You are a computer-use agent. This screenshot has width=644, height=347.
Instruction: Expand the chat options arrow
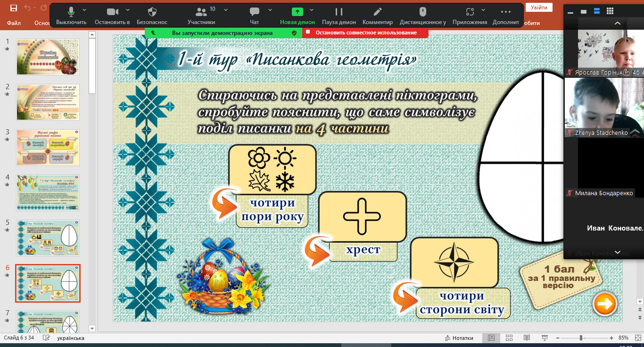pos(270,10)
